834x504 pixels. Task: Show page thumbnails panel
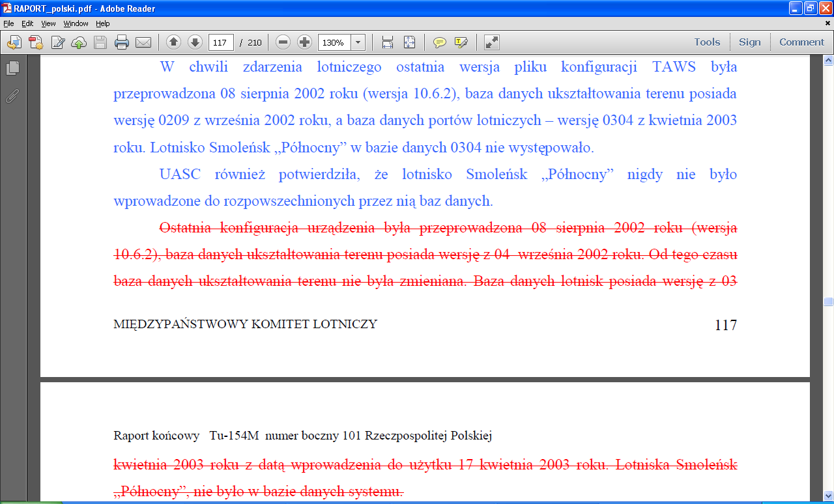click(12, 68)
